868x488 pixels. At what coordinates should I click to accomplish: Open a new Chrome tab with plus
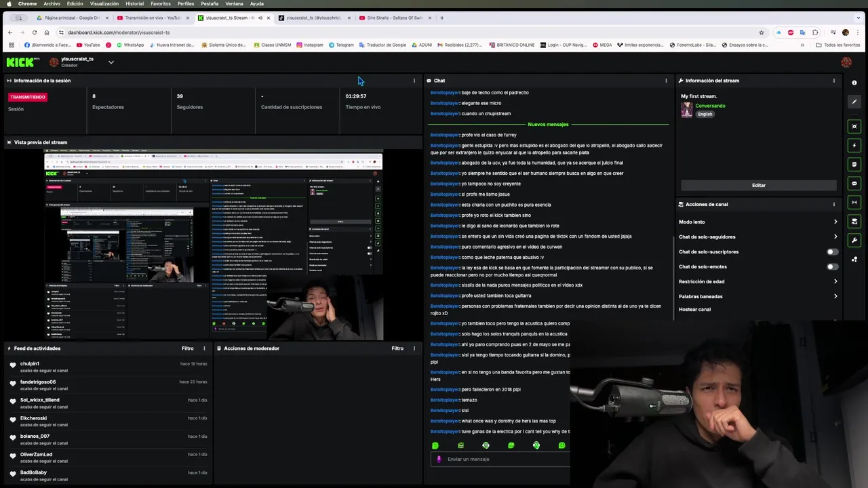tap(441, 18)
